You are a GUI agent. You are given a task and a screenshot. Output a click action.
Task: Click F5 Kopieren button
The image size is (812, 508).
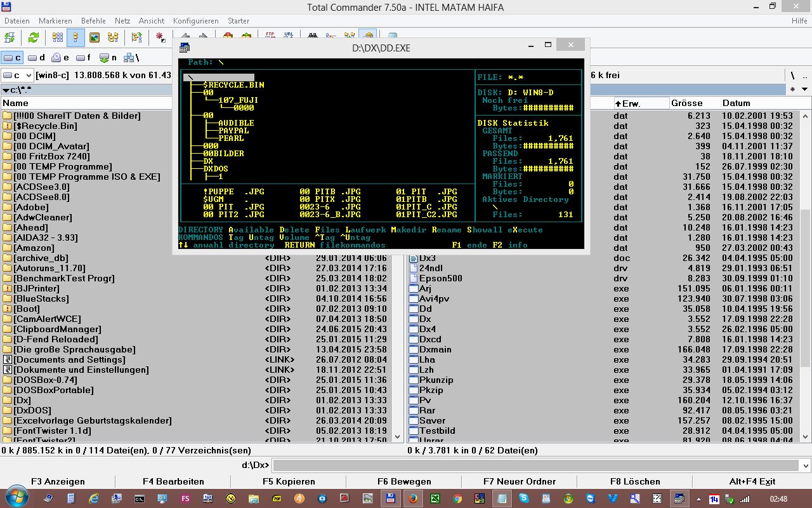289,481
